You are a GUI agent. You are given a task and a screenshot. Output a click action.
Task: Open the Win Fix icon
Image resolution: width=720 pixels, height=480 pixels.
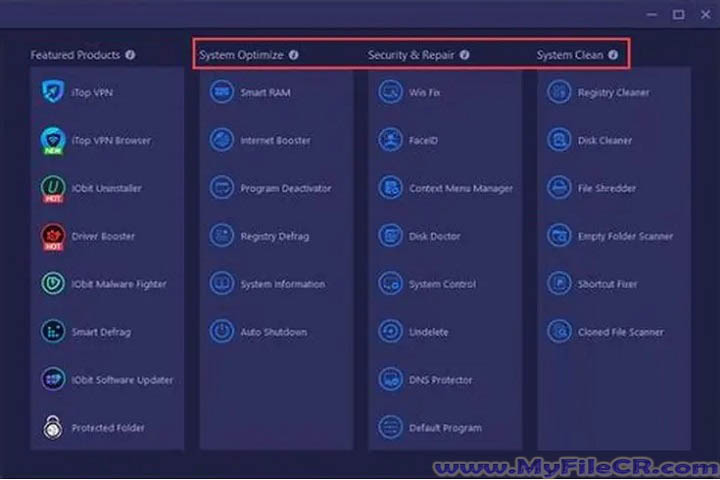pos(390,92)
